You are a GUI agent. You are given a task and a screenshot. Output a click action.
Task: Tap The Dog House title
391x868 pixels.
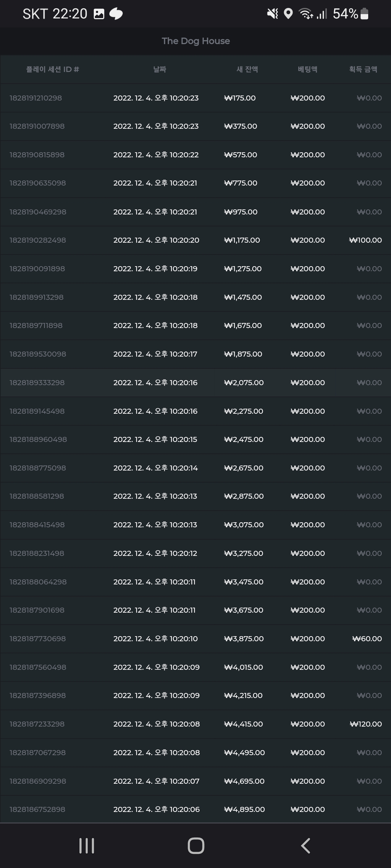coord(196,41)
